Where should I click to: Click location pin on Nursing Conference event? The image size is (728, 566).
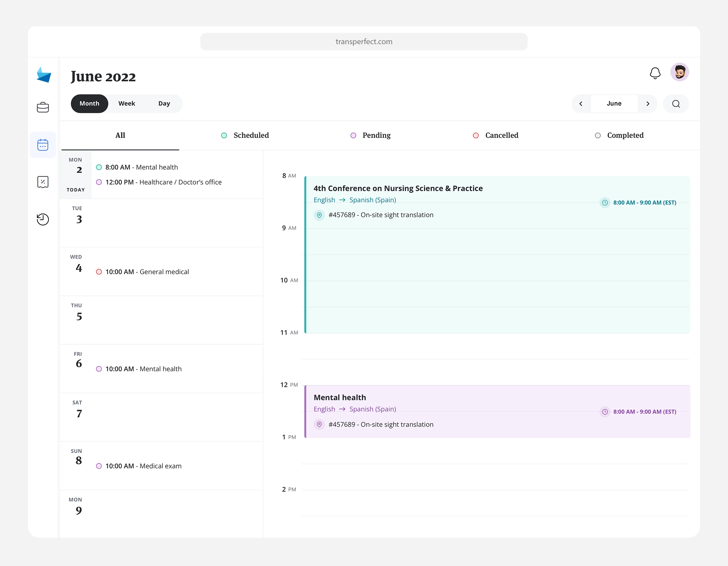319,215
